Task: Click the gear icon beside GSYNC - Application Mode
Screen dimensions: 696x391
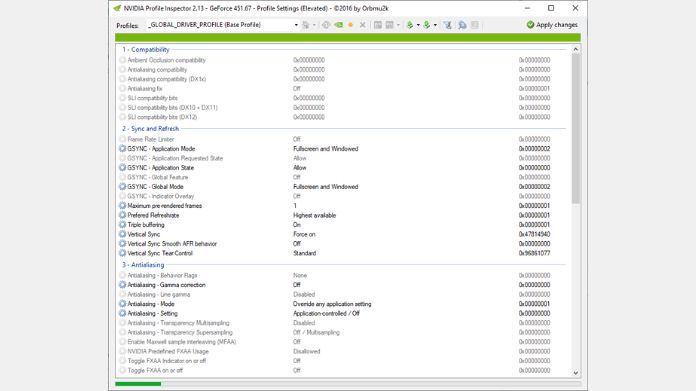Action: [x=123, y=149]
